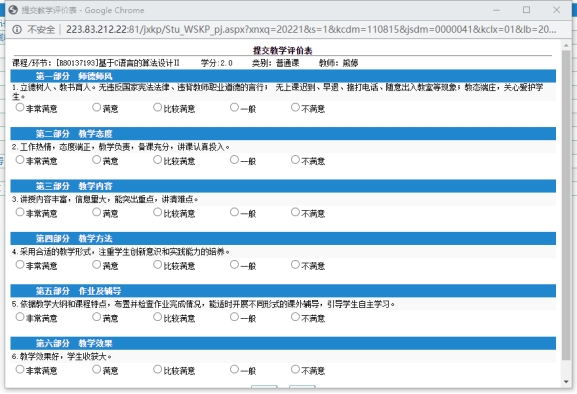The height and width of the screenshot is (394, 577).
Task: Click the 学分:2.0 credit text
Action: point(217,63)
